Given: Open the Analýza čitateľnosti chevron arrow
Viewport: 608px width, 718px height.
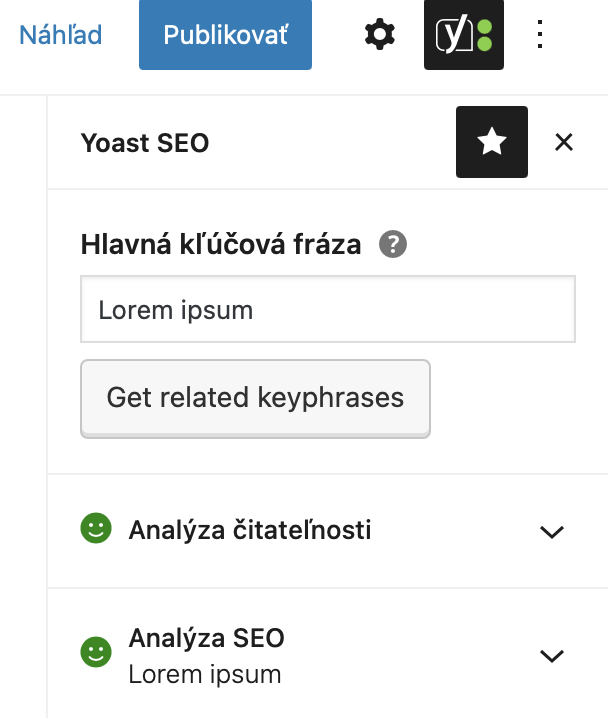Looking at the screenshot, I should point(552,532).
